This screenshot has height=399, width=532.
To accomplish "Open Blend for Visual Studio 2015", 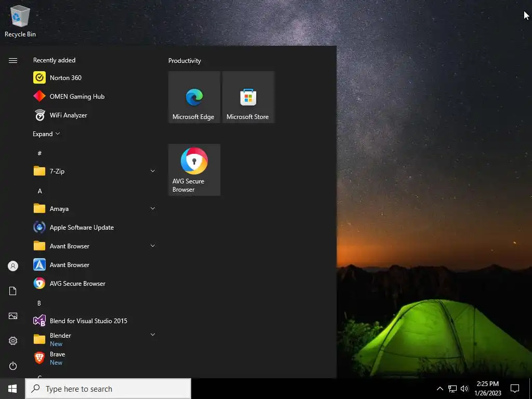I will [x=95, y=321].
